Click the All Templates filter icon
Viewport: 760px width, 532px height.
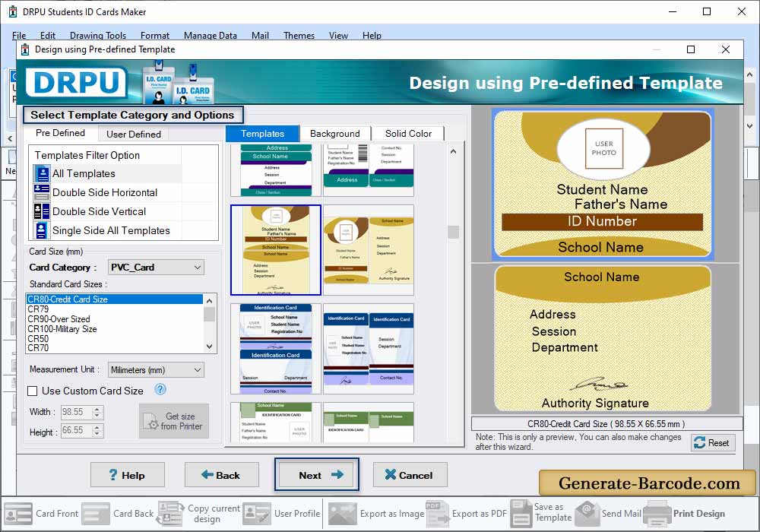[x=42, y=173]
